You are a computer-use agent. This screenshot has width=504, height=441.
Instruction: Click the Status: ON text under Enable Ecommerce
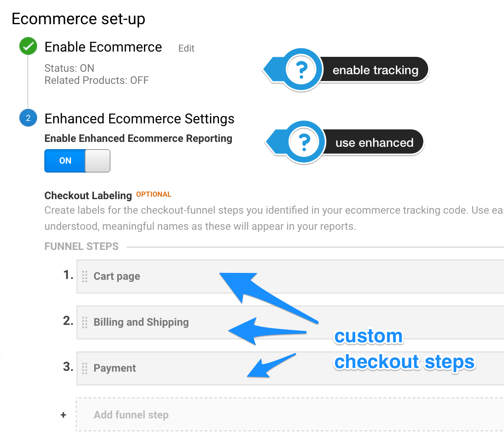tap(69, 68)
